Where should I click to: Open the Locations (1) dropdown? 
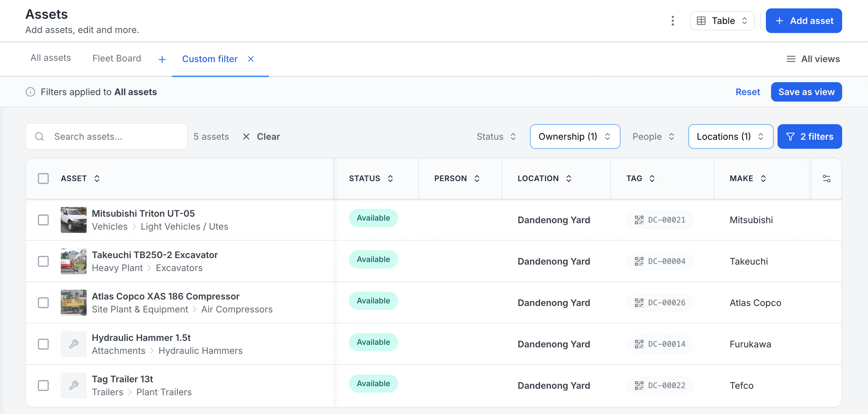[731, 136]
